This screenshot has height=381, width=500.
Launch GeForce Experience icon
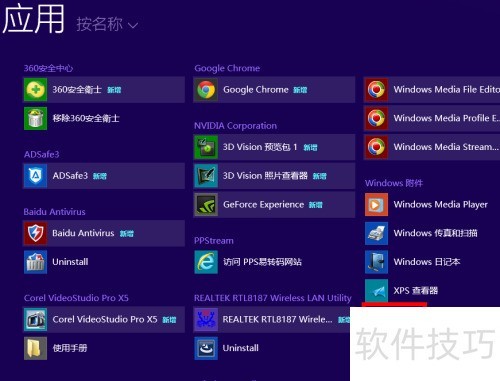pyautogui.click(x=206, y=204)
